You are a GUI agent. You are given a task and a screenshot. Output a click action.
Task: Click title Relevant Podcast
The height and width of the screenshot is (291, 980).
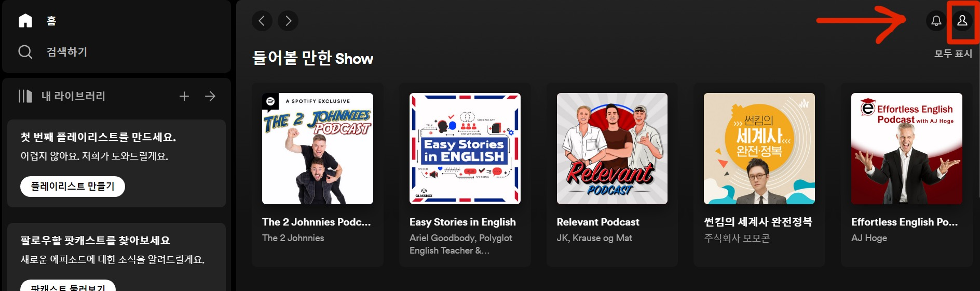598,222
